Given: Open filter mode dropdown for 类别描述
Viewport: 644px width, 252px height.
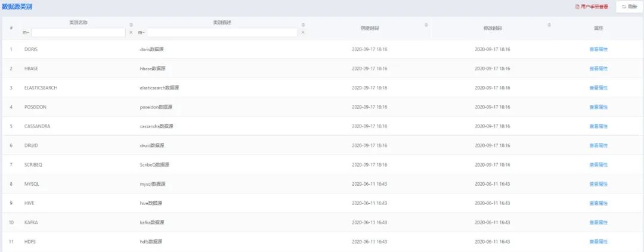Looking at the screenshot, I should pos(141,33).
